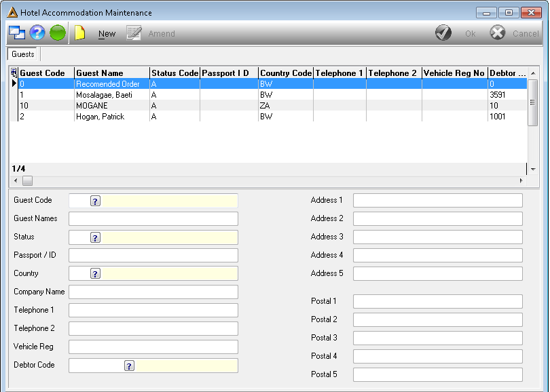
Task: Open Guest Code lookup question mark
Action: click(96, 201)
